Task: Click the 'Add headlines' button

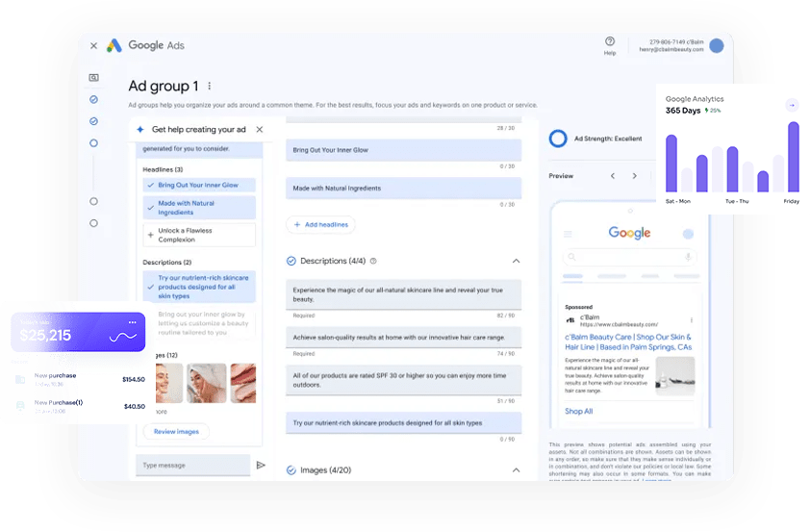Action: click(320, 224)
